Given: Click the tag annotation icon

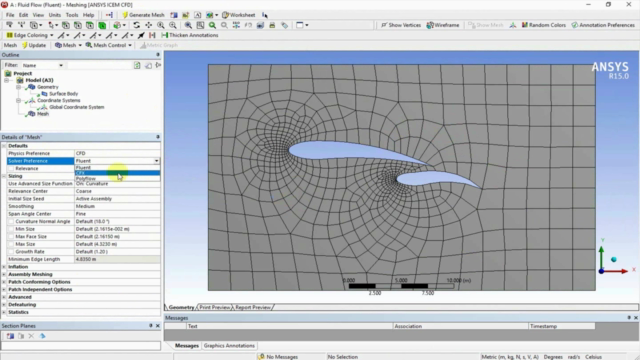Looking at the screenshot, I should point(284,25).
